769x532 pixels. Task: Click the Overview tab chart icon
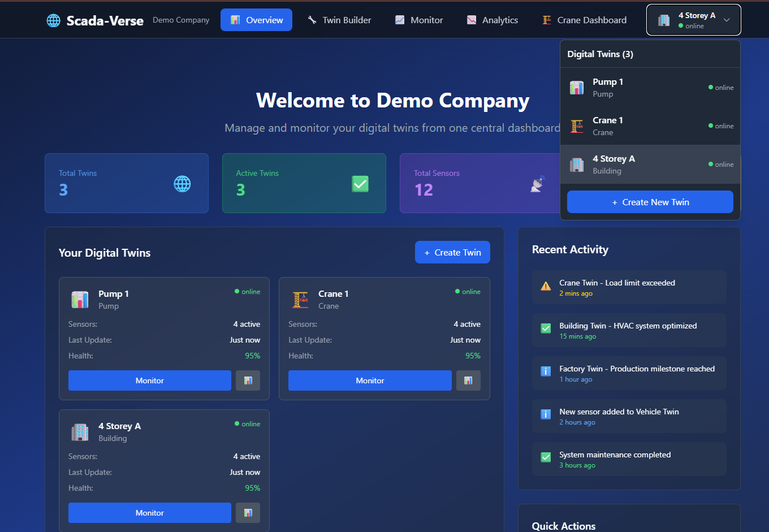[235, 20]
